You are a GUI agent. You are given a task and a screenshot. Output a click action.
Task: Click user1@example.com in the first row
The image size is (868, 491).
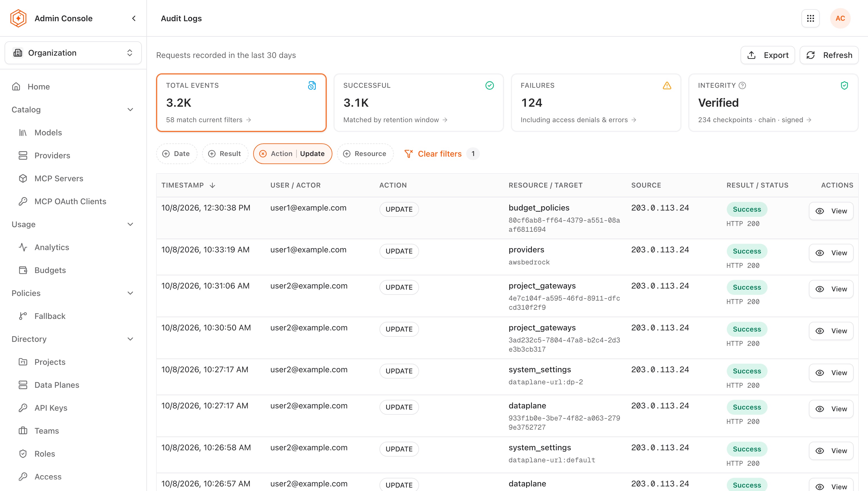(x=308, y=208)
